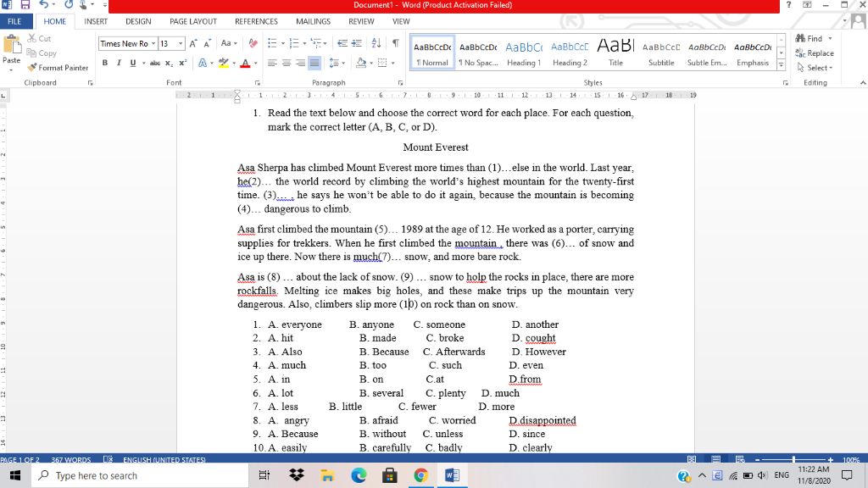
Task: Open Line Spacing dropdown
Action: (x=337, y=63)
